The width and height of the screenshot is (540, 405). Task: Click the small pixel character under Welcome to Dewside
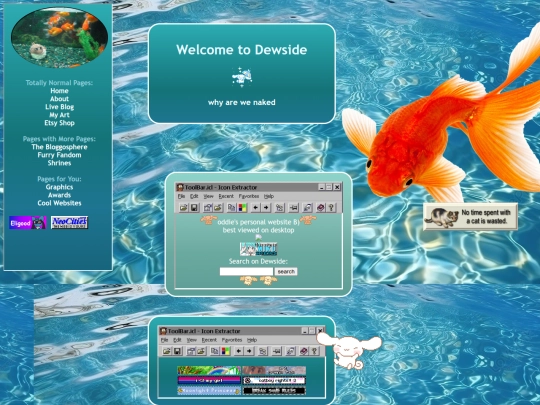pyautogui.click(x=242, y=77)
